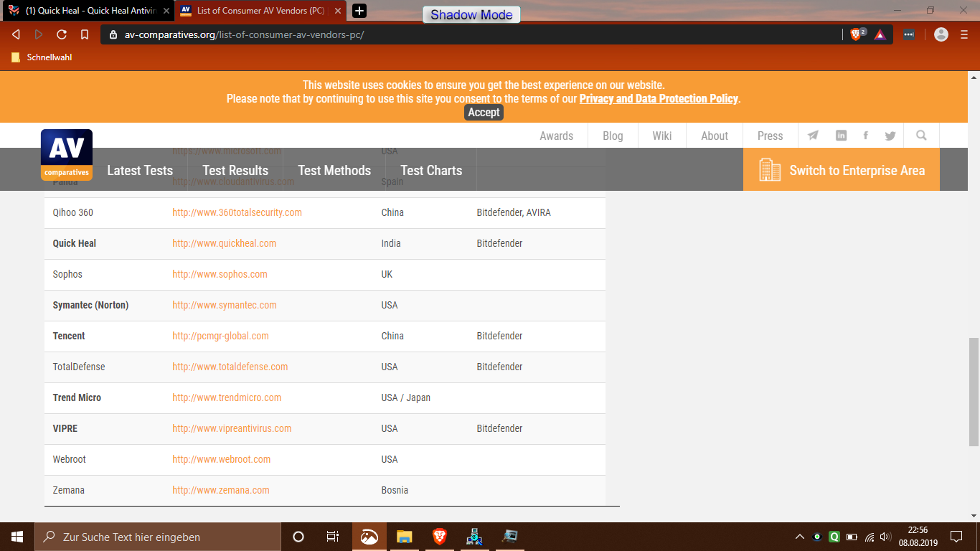This screenshot has width=980, height=551.
Task: Click the Quick Heal vendor name cell
Action: (75, 243)
